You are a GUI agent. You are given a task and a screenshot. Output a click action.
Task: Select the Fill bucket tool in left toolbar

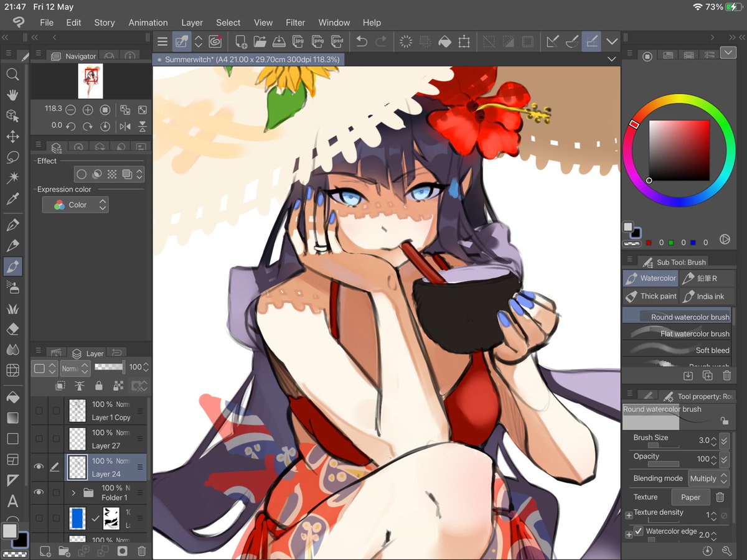tap(12, 397)
